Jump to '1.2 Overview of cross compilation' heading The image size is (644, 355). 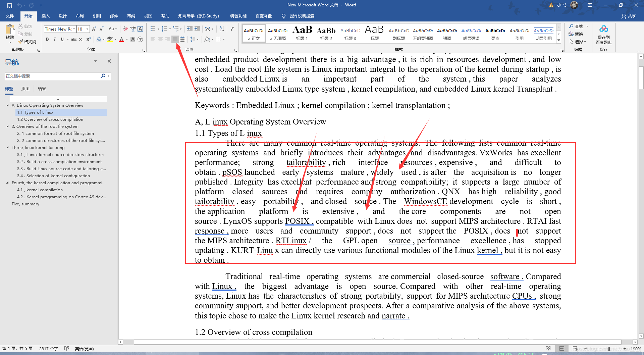click(50, 119)
